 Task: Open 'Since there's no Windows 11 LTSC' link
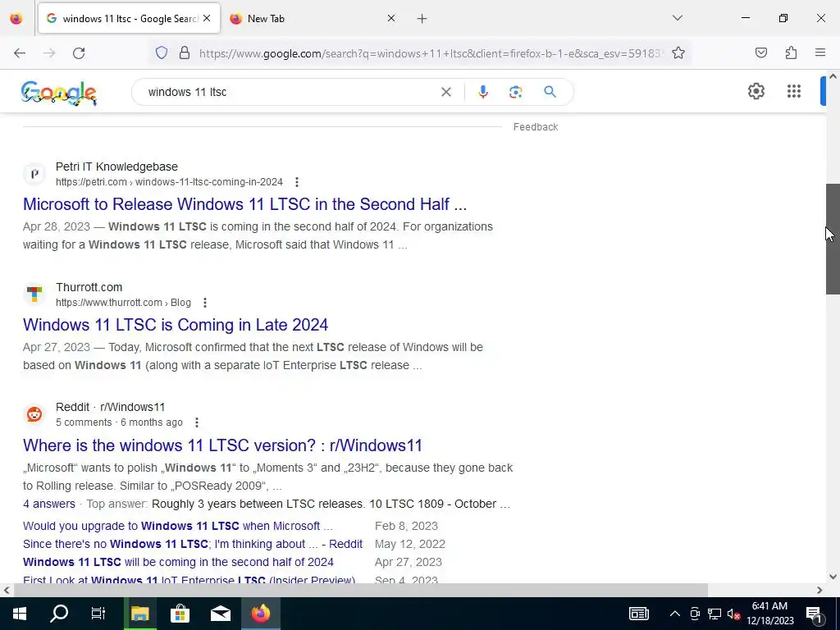[193, 545]
